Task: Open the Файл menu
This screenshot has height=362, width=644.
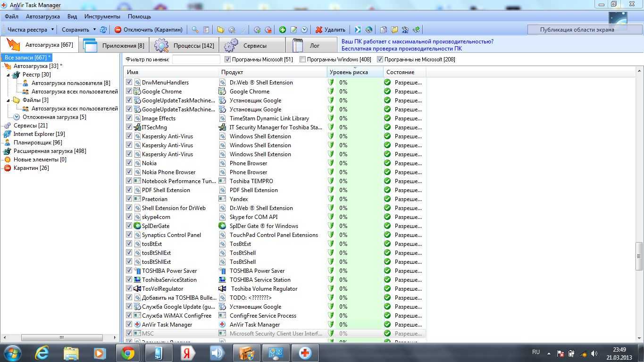Action: click(x=12, y=17)
